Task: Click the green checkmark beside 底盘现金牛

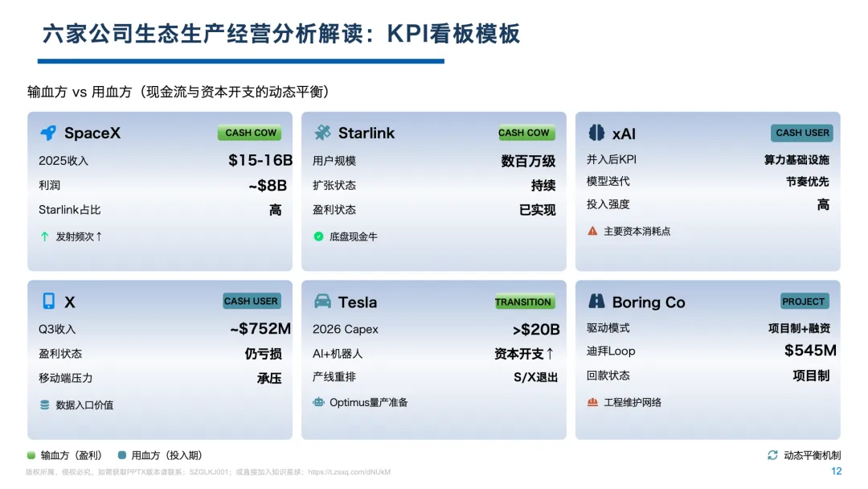Action: (x=318, y=236)
